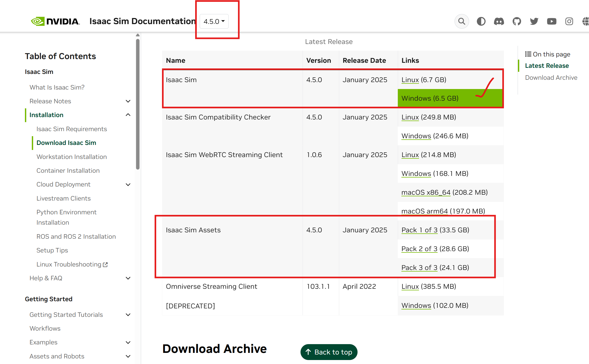Click the NVIDIA logo
589x364 pixels.
[x=55, y=21]
